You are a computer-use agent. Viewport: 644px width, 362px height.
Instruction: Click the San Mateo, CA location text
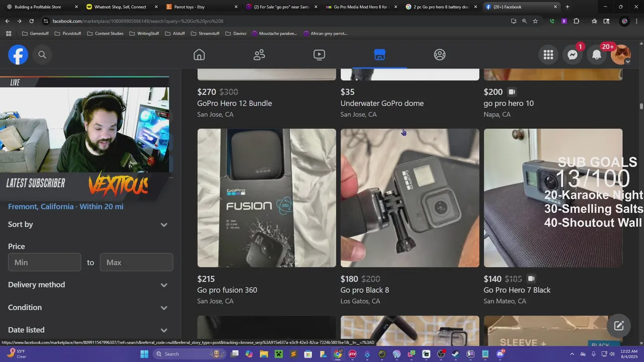click(x=505, y=301)
